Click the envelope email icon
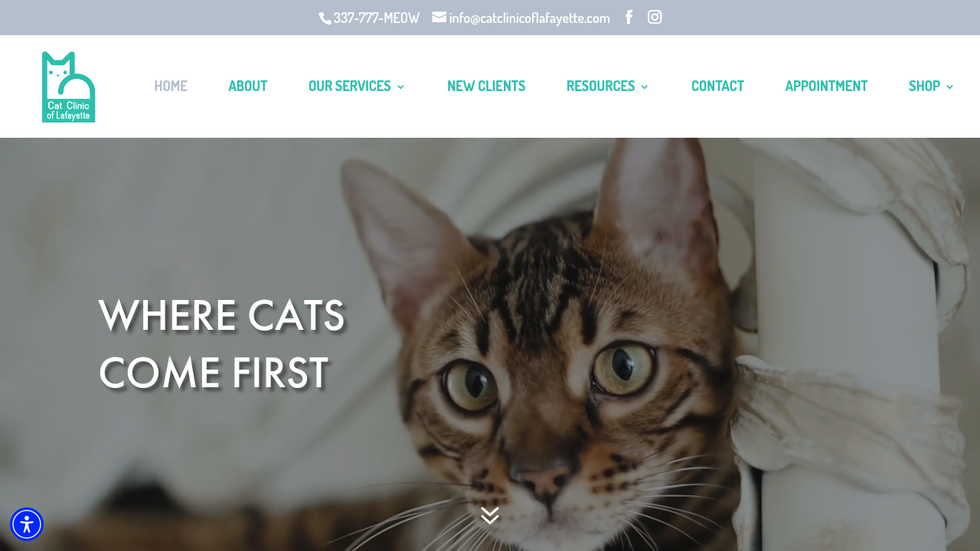This screenshot has height=551, width=980. pos(439,17)
